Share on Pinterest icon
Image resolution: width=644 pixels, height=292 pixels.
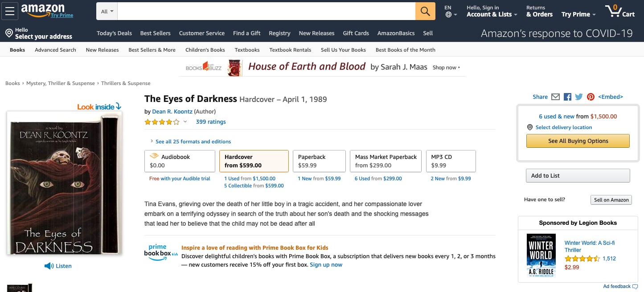tap(591, 97)
